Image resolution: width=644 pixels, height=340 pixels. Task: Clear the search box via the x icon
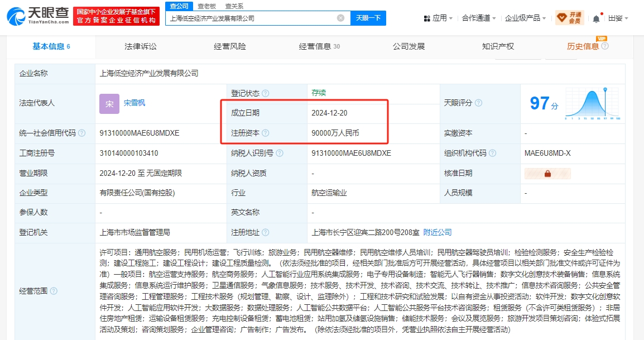coord(340,18)
